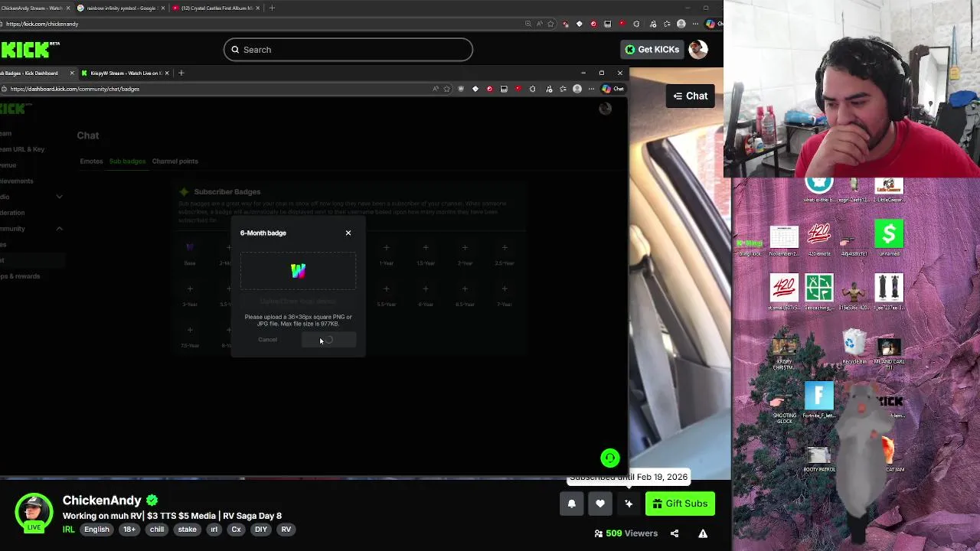Viewport: 980px width, 551px height.
Task: Switch to the Crystal Castles YouTube tab
Action: [x=216, y=8]
